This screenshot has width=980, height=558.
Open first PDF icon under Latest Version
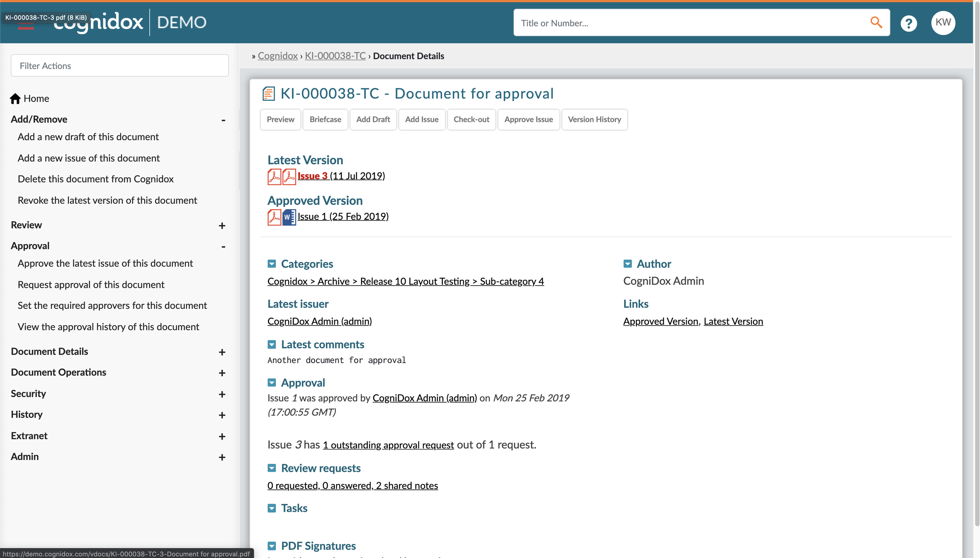coord(274,176)
